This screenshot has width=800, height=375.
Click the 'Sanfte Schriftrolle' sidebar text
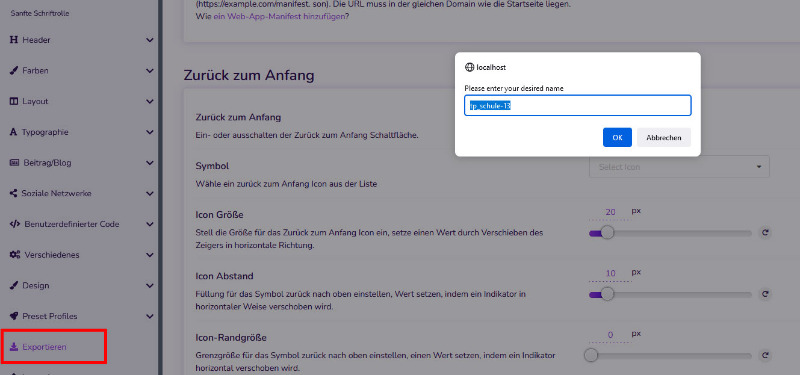tap(40, 13)
